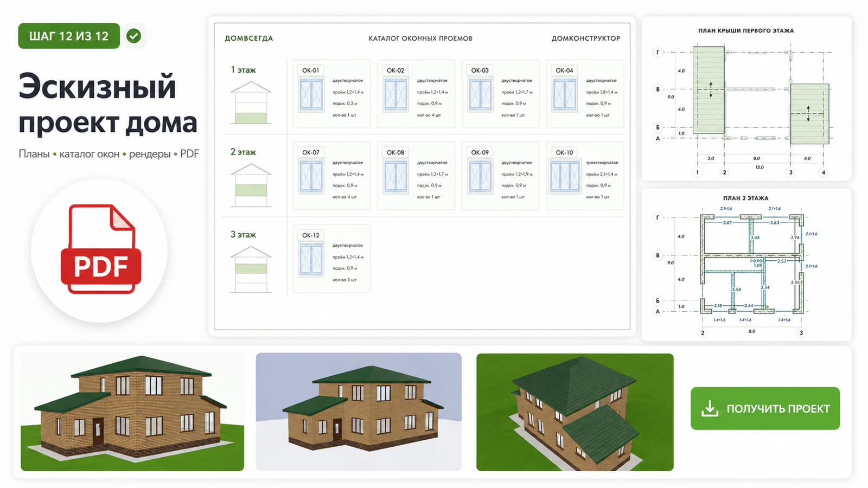Click the download arrow icon on green button
Viewport: 868px width, 488px height.
[710, 408]
